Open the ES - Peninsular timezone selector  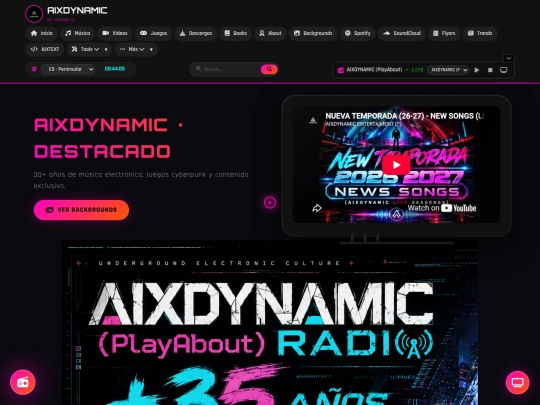pyautogui.click(x=68, y=69)
